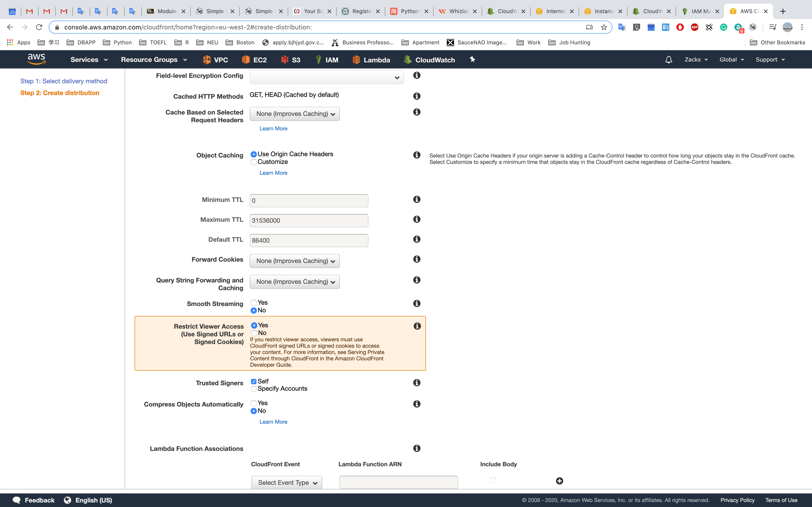This screenshot has width=812, height=507.
Task: Click the AWS logo home icon
Action: [36, 59]
